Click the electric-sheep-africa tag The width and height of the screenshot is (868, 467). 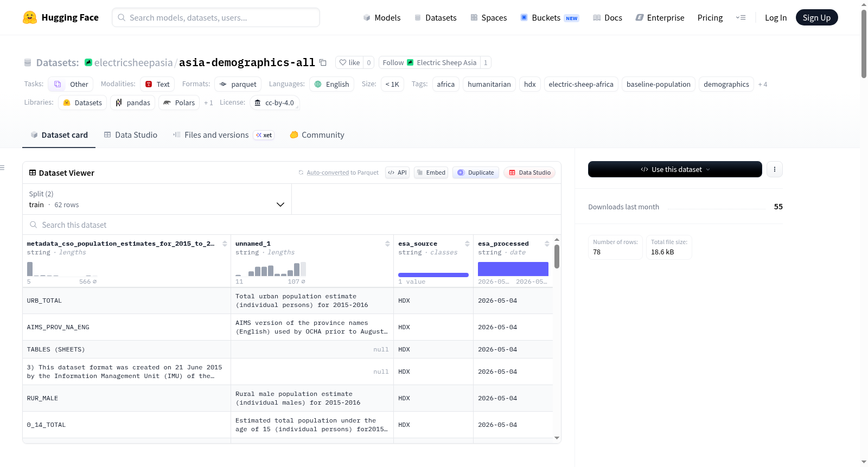581,84
